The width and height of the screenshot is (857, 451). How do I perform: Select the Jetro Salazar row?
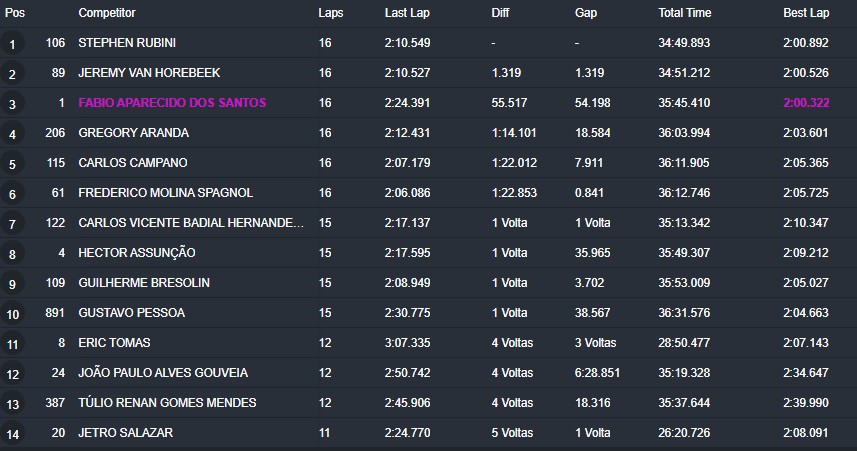coord(428,433)
